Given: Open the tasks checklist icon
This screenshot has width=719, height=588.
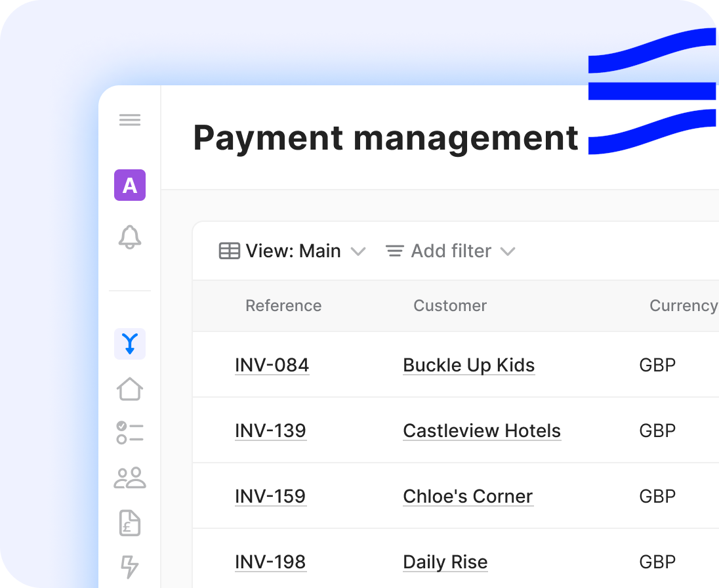Looking at the screenshot, I should (130, 434).
